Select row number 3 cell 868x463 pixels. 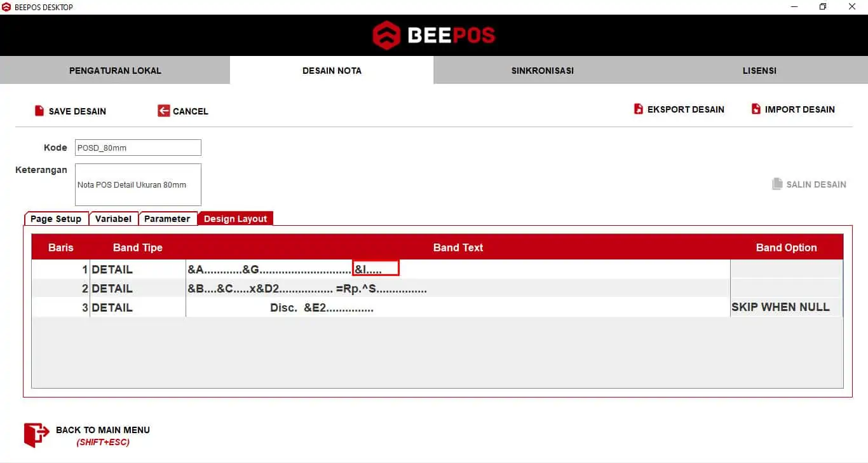(x=61, y=307)
